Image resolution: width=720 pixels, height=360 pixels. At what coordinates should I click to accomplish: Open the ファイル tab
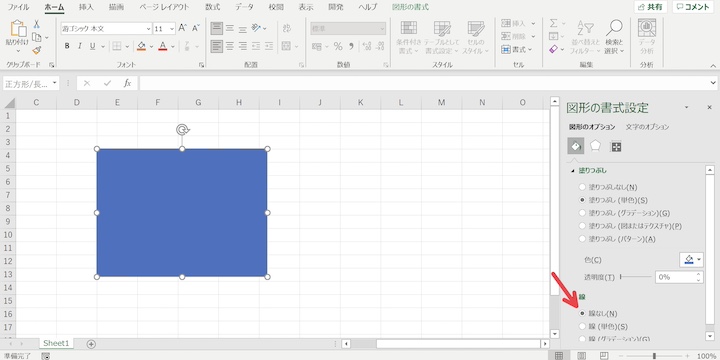coord(18,7)
